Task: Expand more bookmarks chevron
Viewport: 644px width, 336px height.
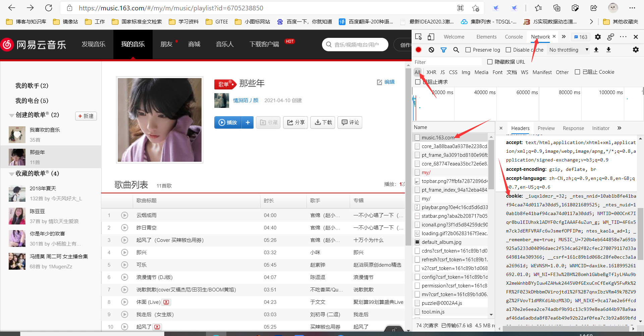Action: (x=591, y=21)
